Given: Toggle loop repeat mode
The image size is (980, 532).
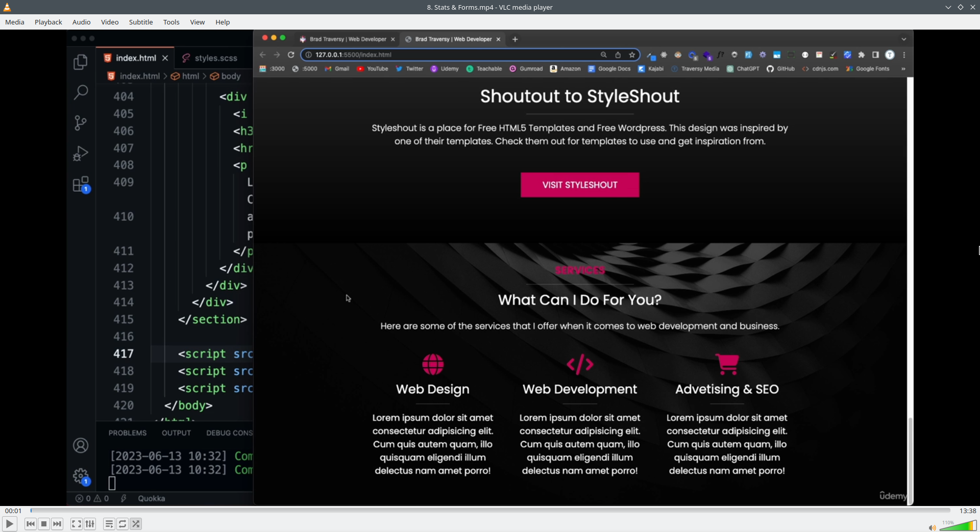Looking at the screenshot, I should [x=122, y=524].
